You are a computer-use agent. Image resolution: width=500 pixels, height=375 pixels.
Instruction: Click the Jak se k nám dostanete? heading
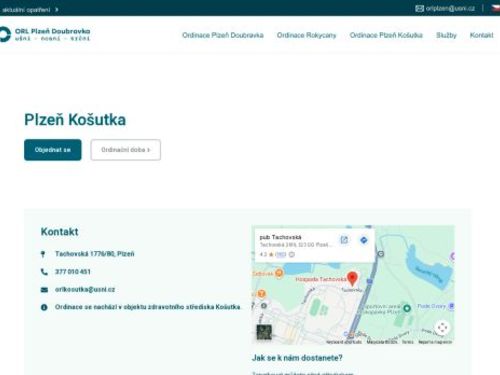[297, 358]
